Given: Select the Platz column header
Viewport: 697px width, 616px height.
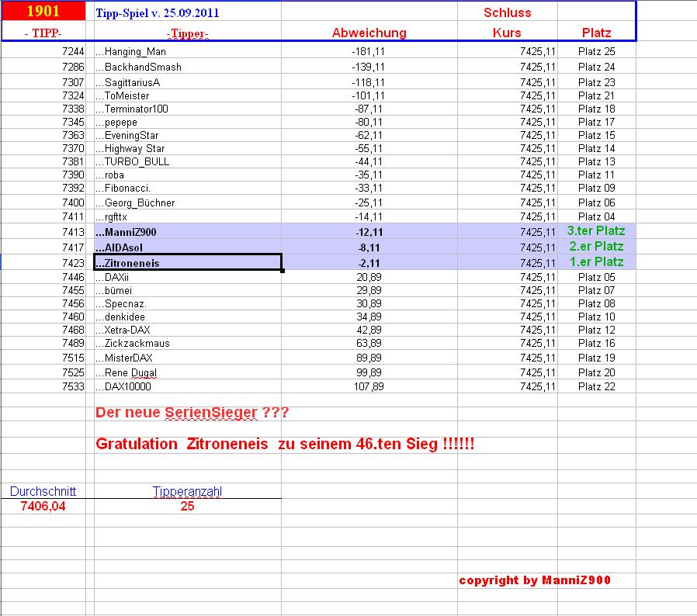Looking at the screenshot, I should (595, 33).
